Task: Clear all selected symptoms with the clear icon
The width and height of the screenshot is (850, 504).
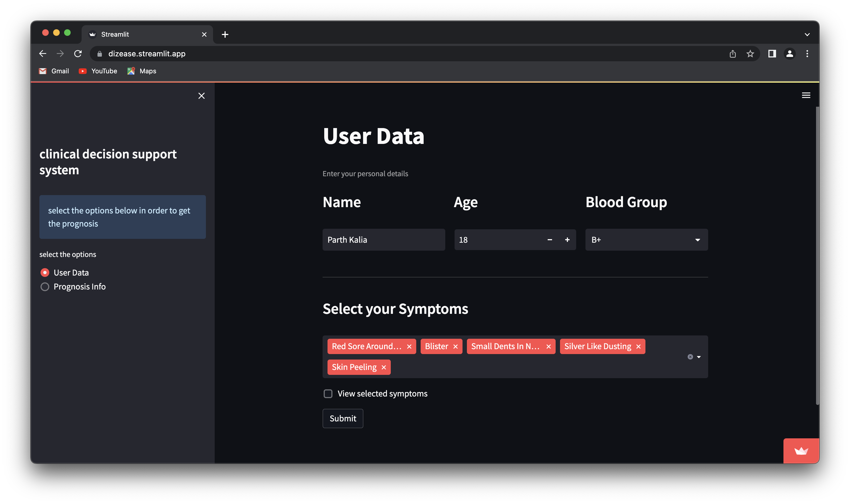Action: point(690,357)
